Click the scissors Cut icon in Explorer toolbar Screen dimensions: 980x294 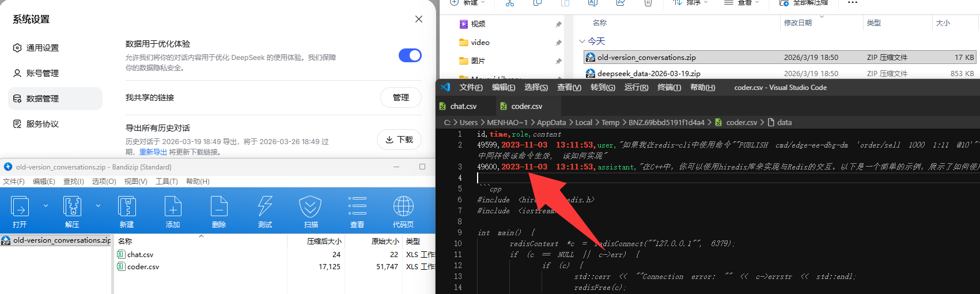point(509,3)
